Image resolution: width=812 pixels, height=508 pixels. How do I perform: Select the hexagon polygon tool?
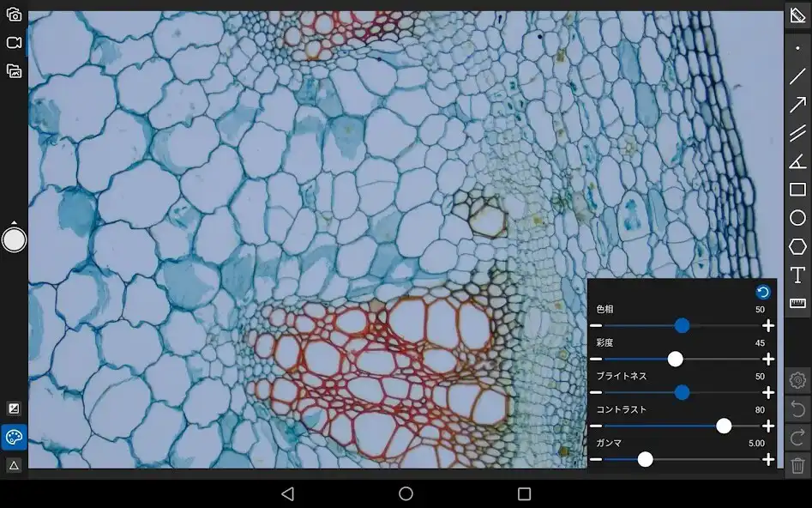[x=797, y=246]
